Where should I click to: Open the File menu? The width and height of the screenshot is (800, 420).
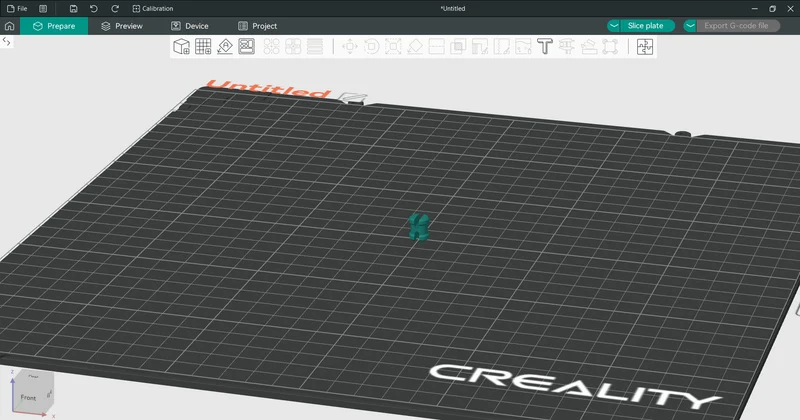17,9
